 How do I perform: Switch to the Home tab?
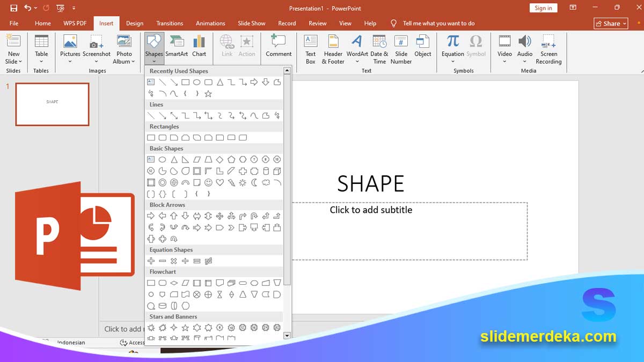coord(43,24)
